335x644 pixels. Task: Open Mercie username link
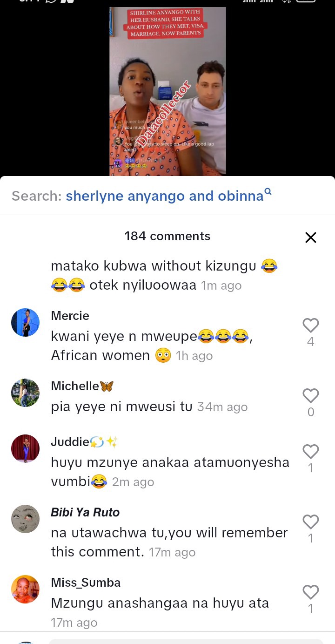70,316
